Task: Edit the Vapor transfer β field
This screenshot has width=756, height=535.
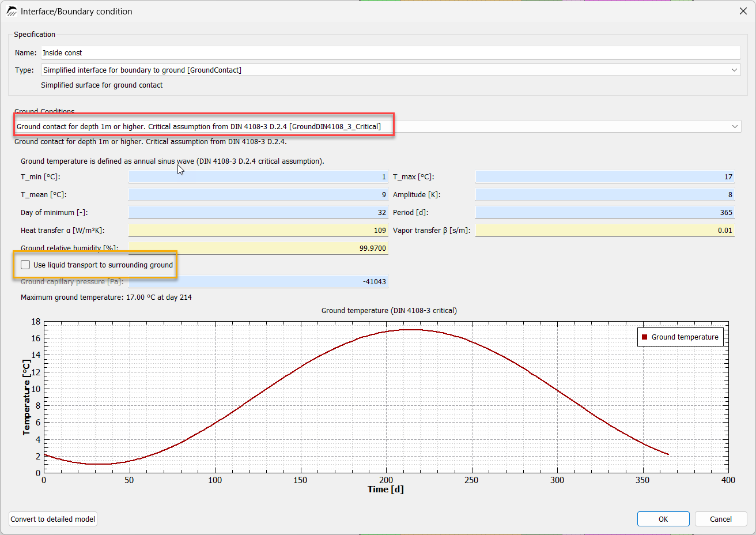Action: [x=605, y=231]
